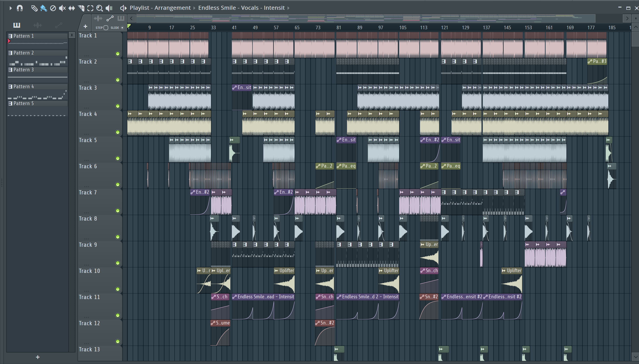Open Endless Smile..ead - Intensit clip menu
This screenshot has height=364, width=639.
click(235, 297)
